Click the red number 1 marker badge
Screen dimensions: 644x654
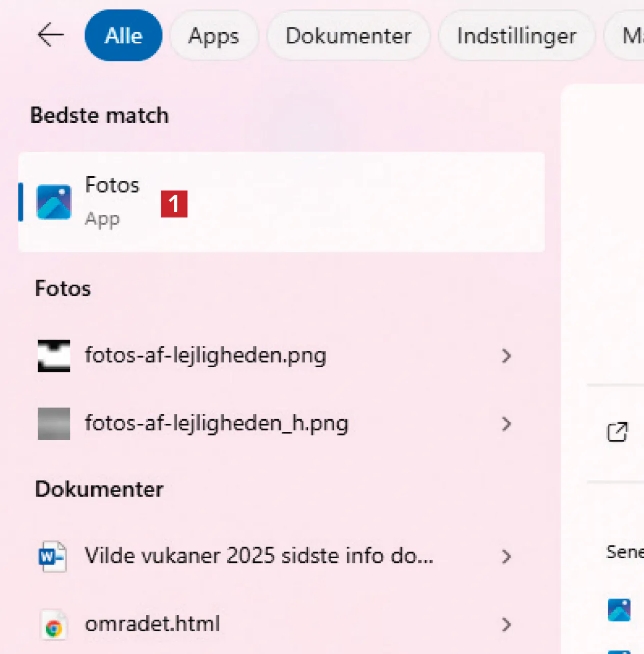(x=174, y=204)
